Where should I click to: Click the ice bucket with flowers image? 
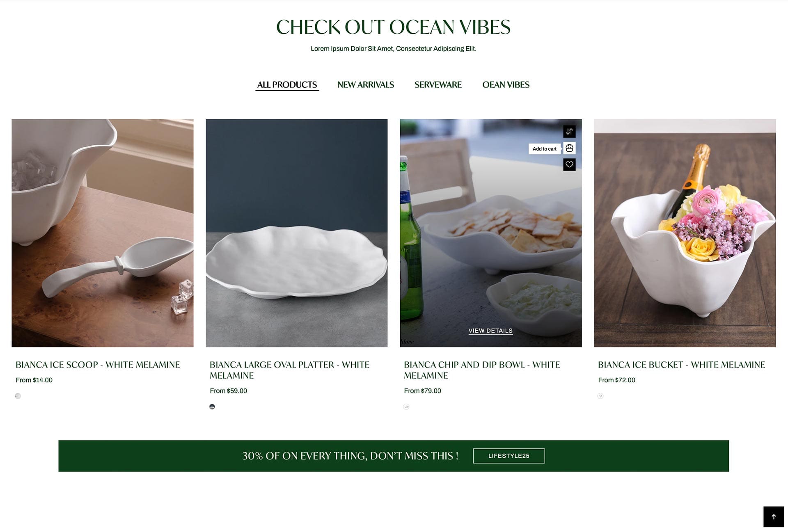(x=685, y=233)
